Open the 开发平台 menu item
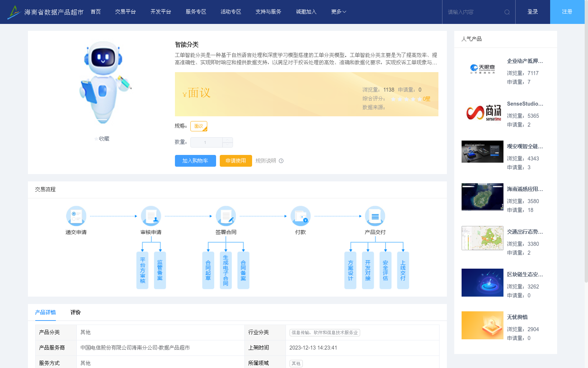 click(161, 12)
